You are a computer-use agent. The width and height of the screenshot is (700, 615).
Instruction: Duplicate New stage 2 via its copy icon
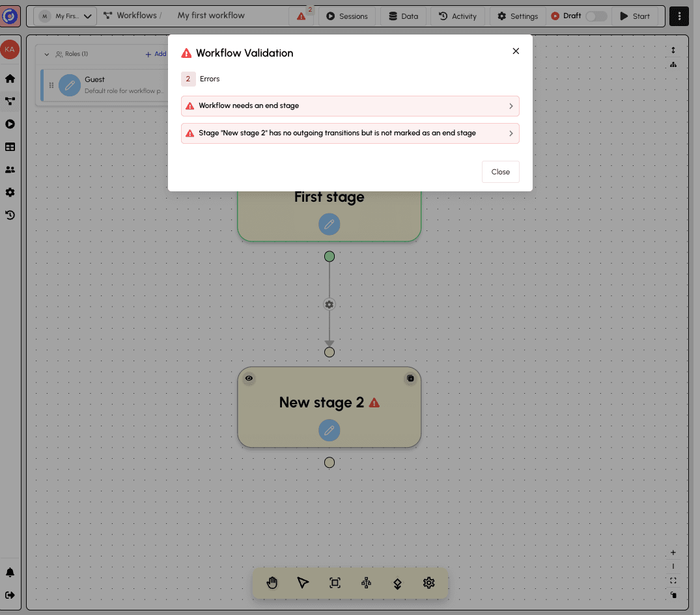410,378
